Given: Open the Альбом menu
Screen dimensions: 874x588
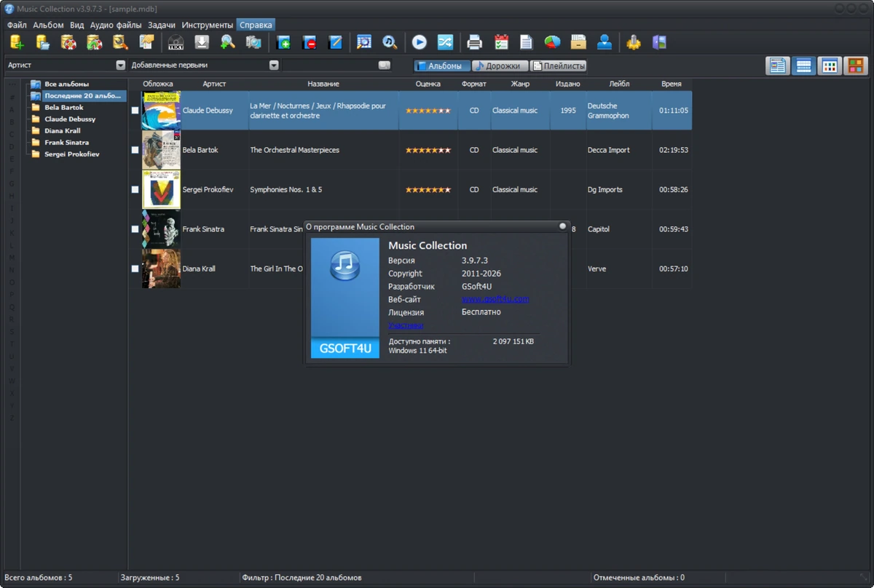Looking at the screenshot, I should click(x=49, y=25).
